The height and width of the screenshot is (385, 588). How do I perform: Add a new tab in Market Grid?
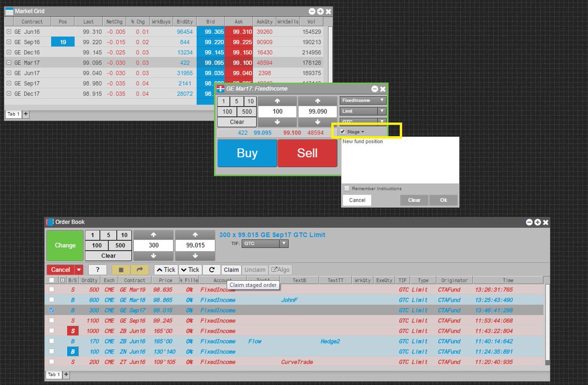click(26, 114)
